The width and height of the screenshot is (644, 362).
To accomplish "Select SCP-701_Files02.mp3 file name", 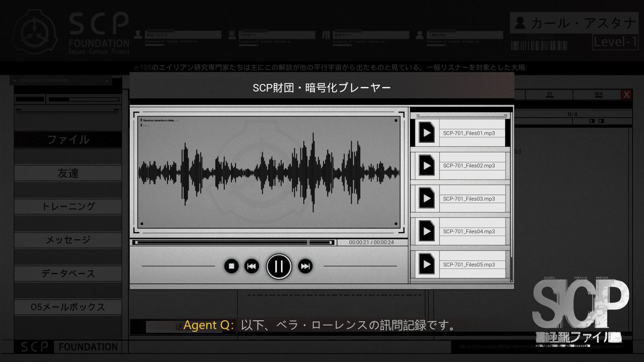I will click(469, 166).
